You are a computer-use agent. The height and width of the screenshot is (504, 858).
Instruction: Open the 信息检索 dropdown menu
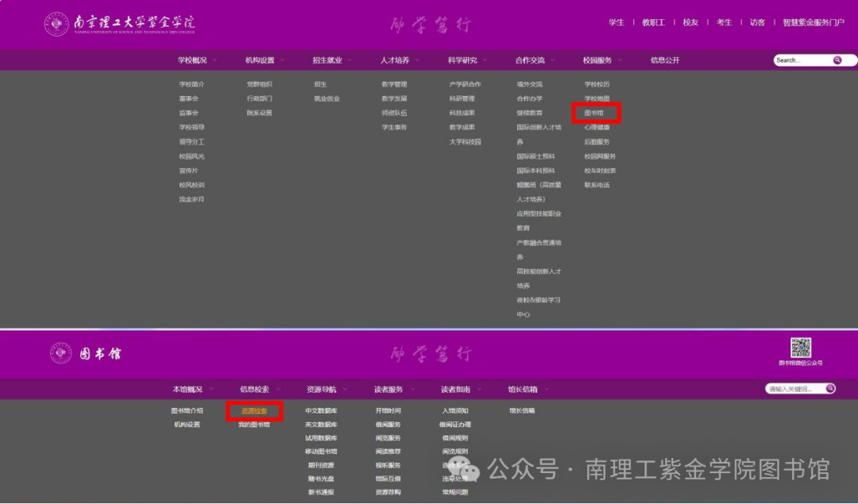pos(254,388)
